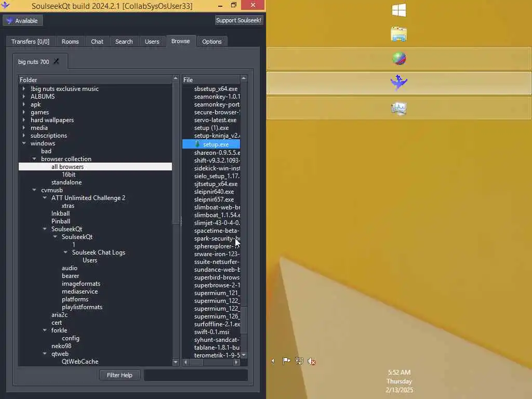Viewport: 532px width, 399px height.
Task: Open the File Explorer icon on the desktop panel
Action: click(x=398, y=34)
